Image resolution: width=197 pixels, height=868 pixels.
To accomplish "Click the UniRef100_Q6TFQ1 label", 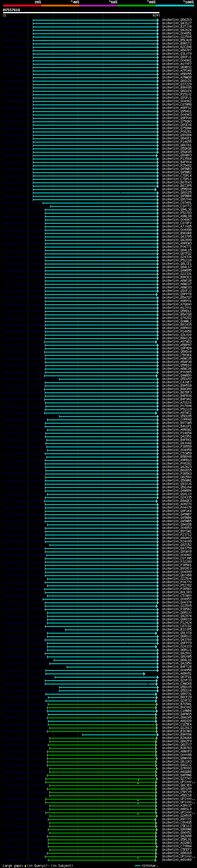I will [177, 677].
